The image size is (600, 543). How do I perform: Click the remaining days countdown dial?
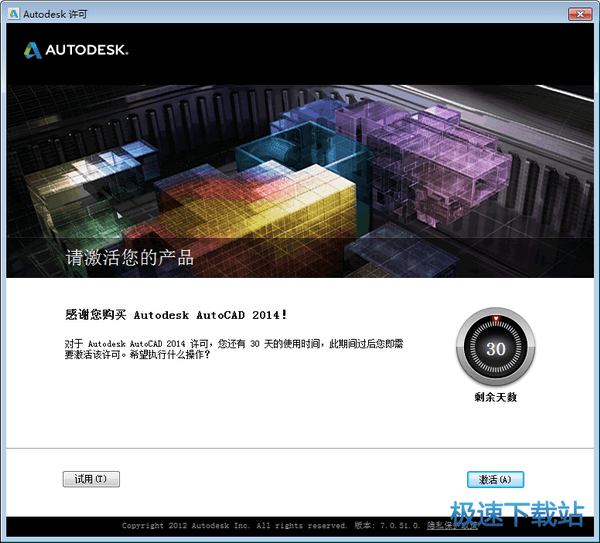(496, 349)
